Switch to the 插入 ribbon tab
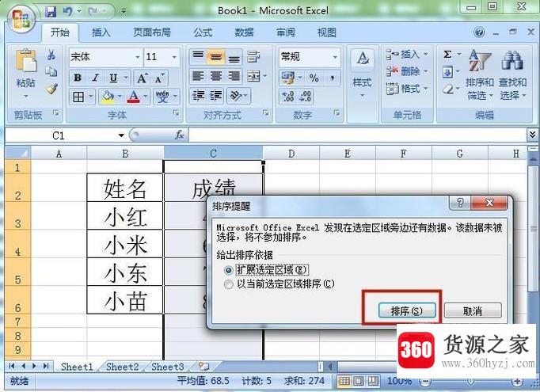 101,32
